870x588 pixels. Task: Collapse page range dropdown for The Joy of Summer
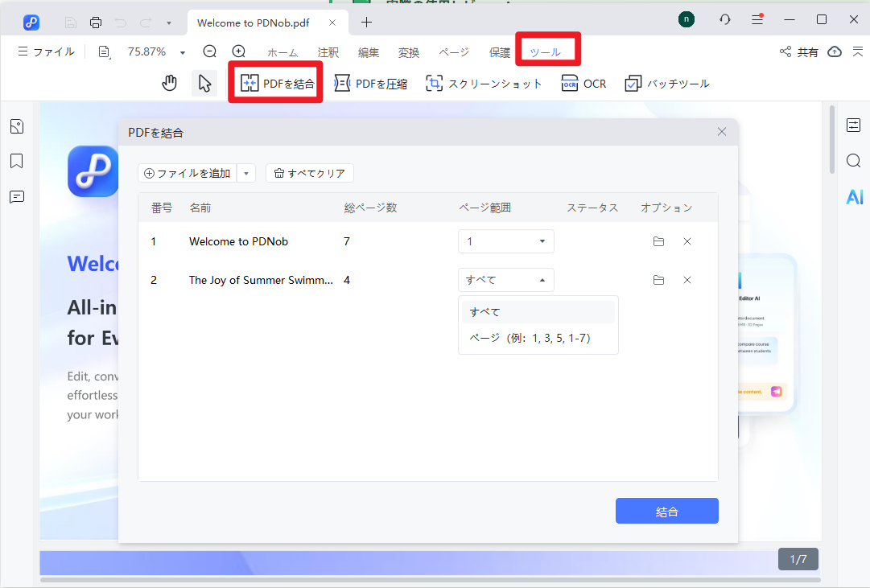[x=506, y=280]
